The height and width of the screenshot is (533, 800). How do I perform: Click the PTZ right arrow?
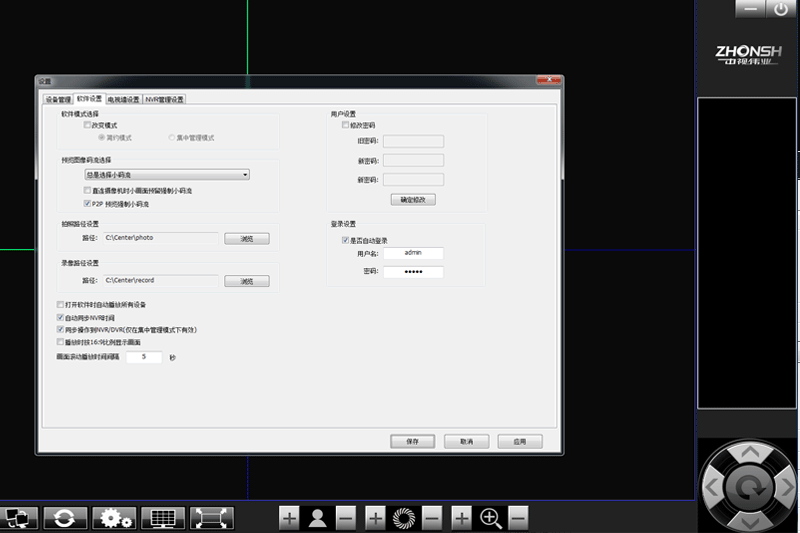tap(786, 488)
